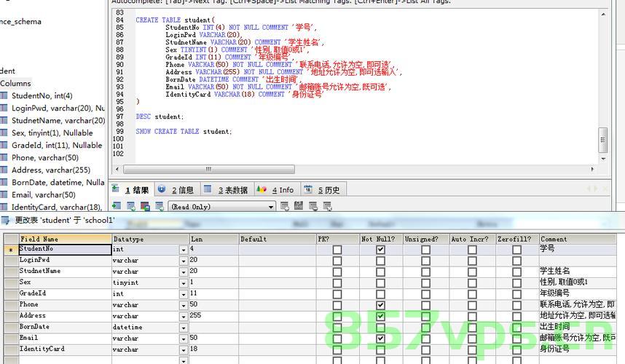Click the red-blue result toolbar icon
This screenshot has width=625, height=364.
[145, 206]
